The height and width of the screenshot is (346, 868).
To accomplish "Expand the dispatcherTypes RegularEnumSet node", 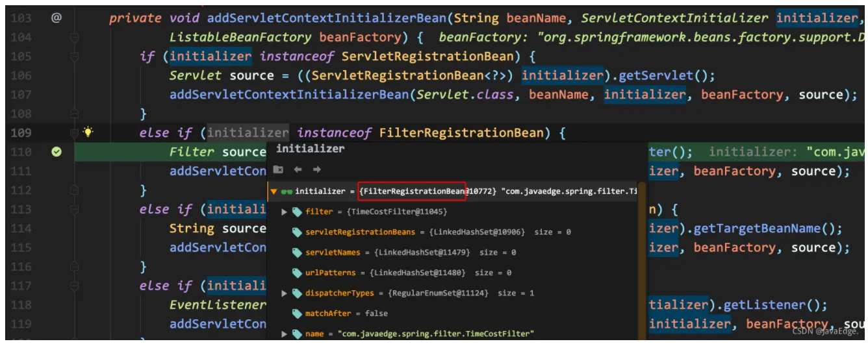I will pyautogui.click(x=284, y=293).
